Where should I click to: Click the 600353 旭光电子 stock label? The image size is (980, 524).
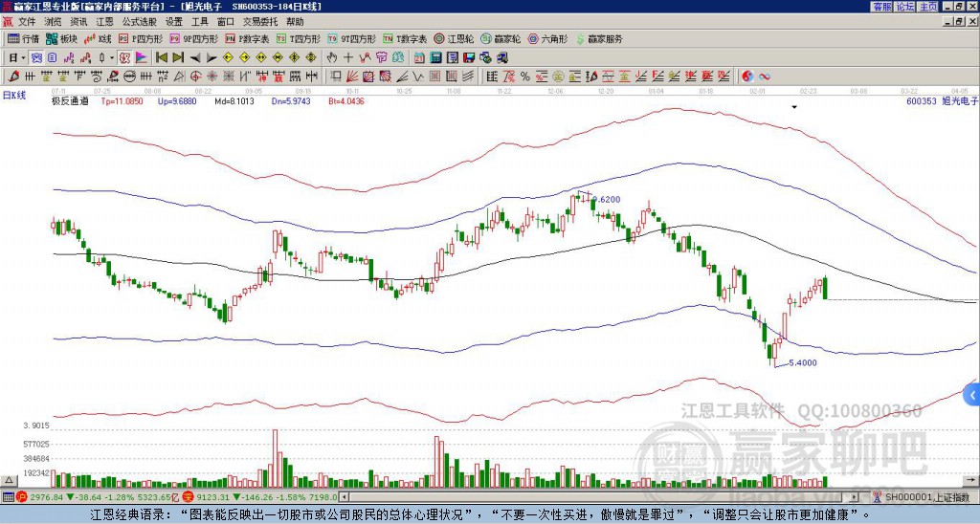942,101
